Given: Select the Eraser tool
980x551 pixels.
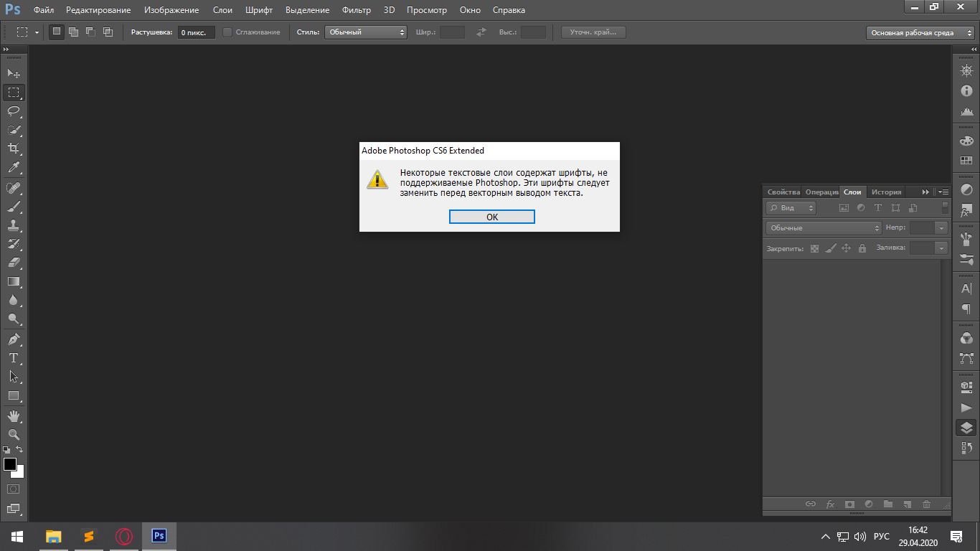Looking at the screenshot, I should click(14, 263).
